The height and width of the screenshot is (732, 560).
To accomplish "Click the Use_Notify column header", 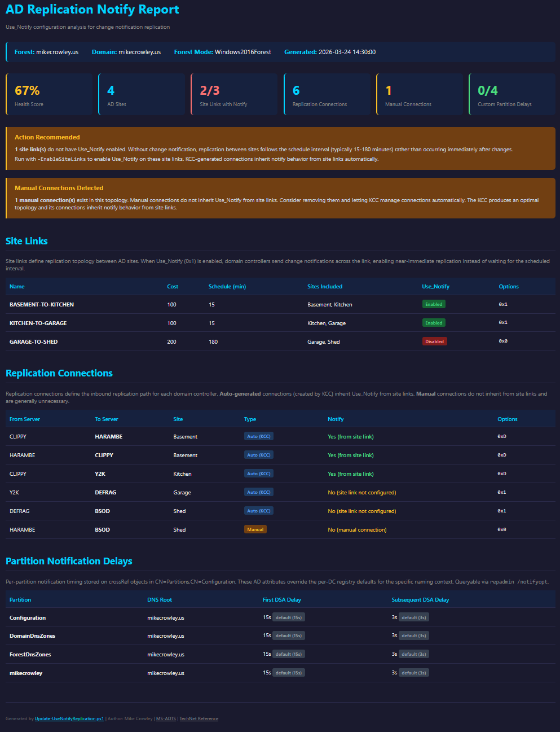I will pyautogui.click(x=435, y=287).
